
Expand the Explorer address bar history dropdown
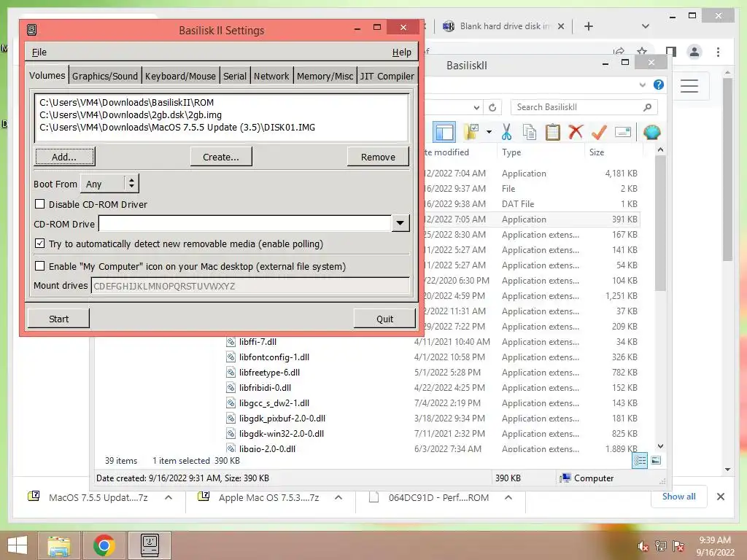click(x=476, y=108)
